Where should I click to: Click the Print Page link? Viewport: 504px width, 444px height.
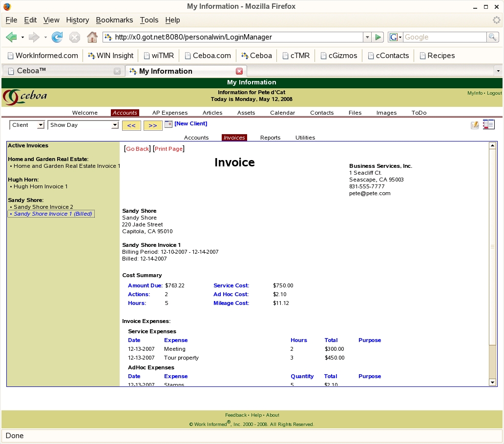[x=168, y=149]
